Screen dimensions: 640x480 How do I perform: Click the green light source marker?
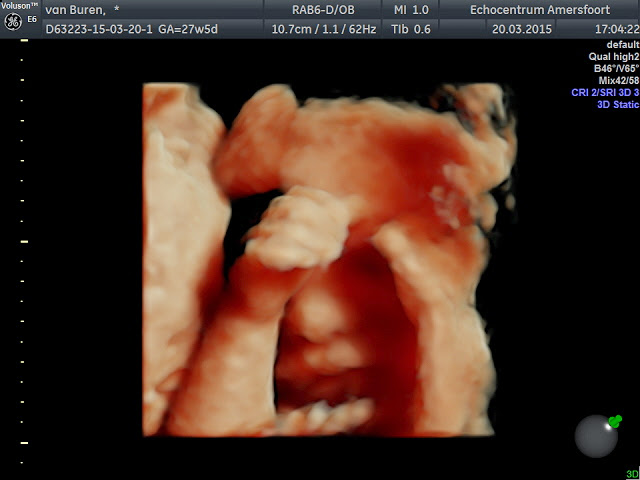point(615,420)
